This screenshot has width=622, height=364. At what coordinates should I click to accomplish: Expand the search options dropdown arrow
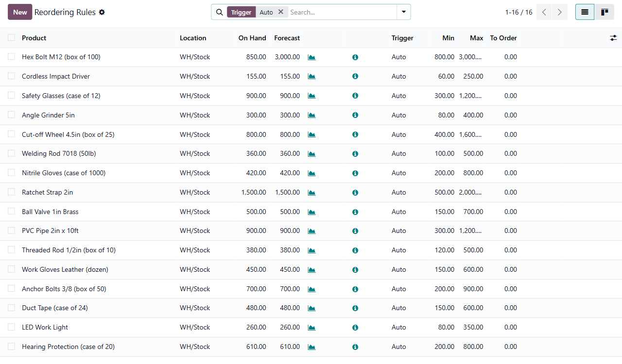tap(404, 12)
